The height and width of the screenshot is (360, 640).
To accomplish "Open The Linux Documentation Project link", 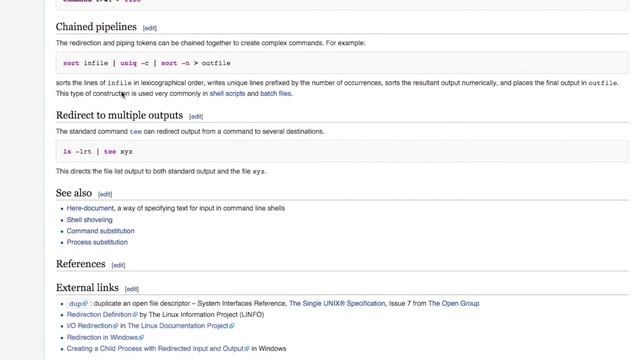I will pos(178,326).
